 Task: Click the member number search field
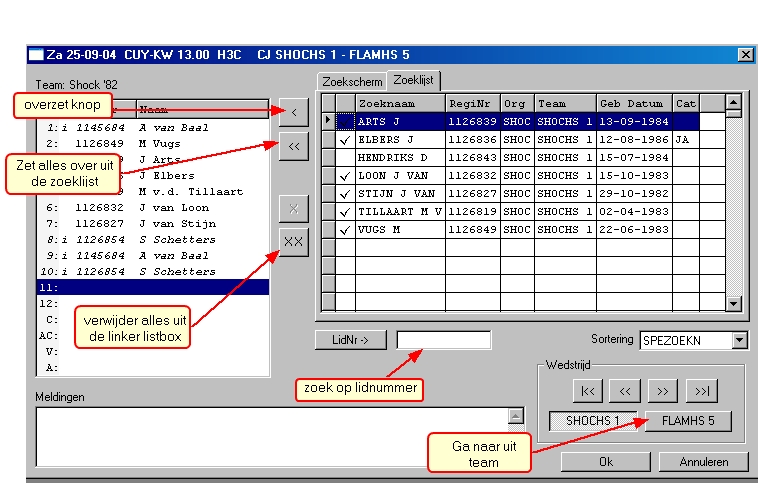443,340
